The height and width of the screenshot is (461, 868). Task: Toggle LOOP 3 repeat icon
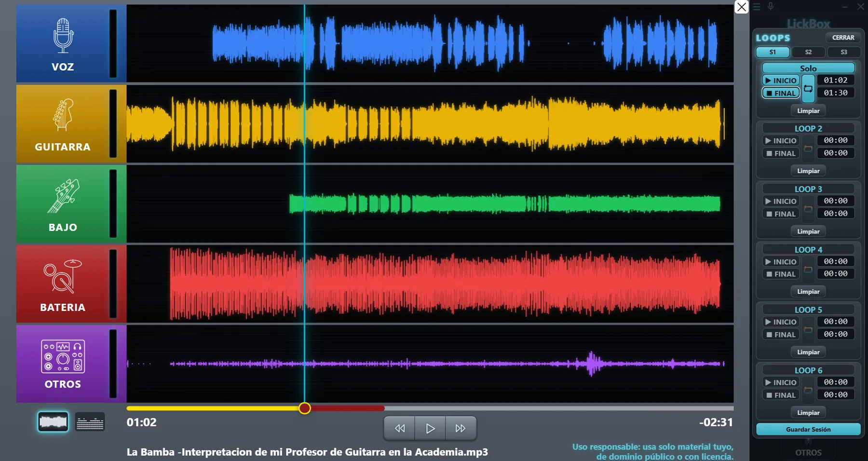coord(808,209)
